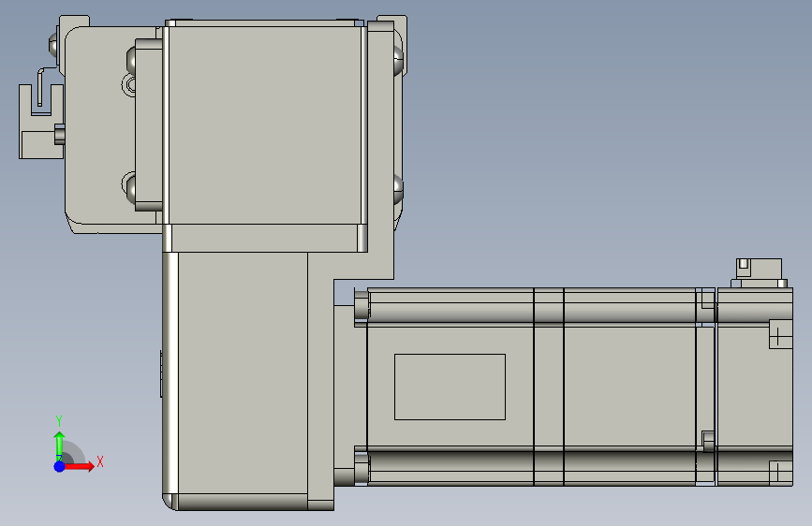The width and height of the screenshot is (812, 526).
Task: Click the red X axis arrow of triad
Action: (79, 466)
